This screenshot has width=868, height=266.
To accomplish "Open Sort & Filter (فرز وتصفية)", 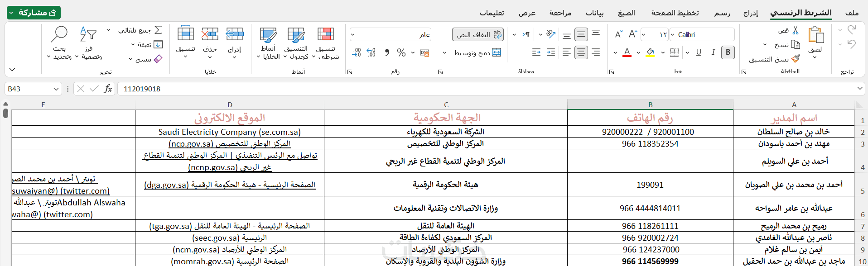I will pyautogui.click(x=89, y=43).
